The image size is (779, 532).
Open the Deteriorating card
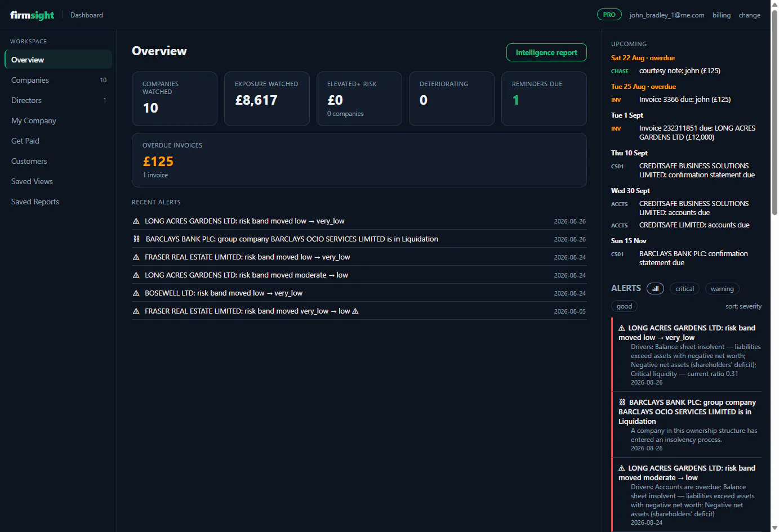pos(452,99)
